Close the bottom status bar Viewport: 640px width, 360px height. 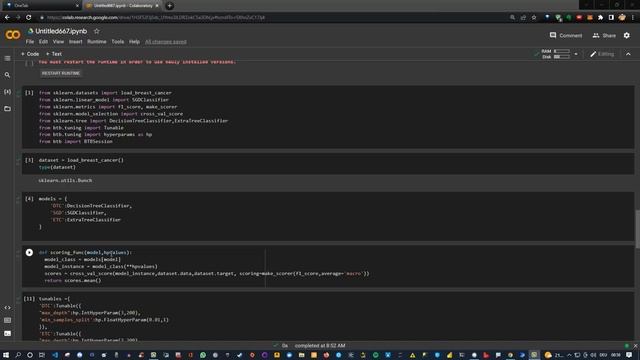(636, 346)
